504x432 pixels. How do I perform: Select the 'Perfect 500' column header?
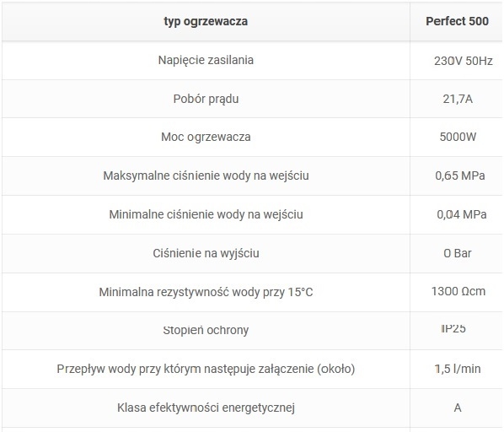tap(457, 21)
